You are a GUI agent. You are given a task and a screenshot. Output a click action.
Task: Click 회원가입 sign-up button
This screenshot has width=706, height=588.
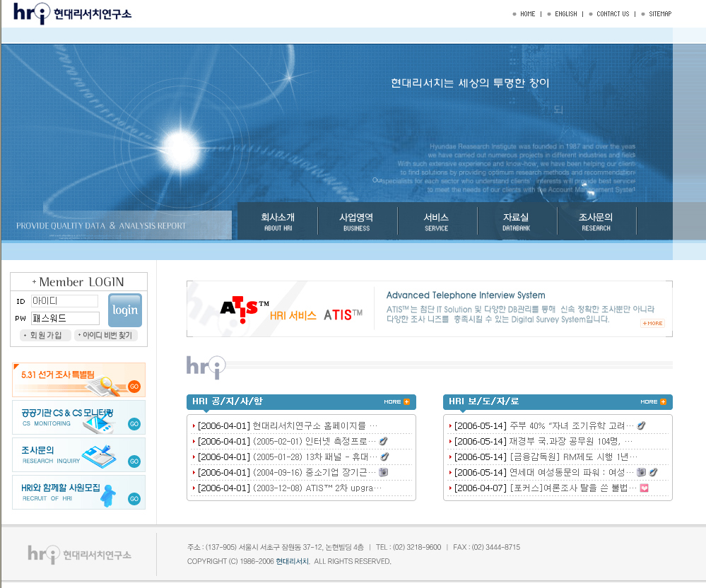click(x=45, y=335)
